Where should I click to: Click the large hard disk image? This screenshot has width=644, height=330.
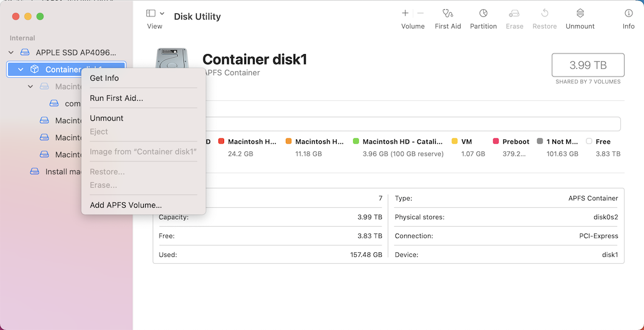click(172, 59)
